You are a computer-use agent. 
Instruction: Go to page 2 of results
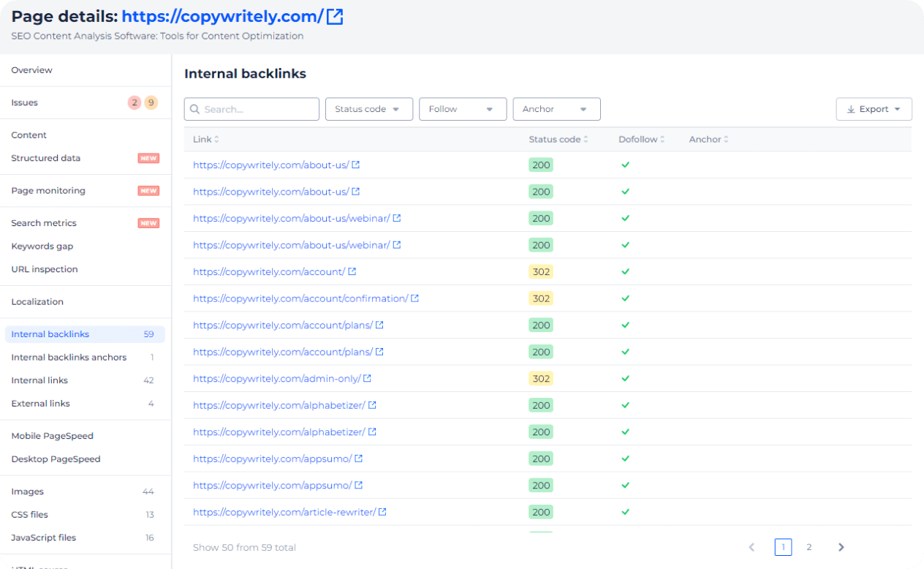click(x=809, y=547)
